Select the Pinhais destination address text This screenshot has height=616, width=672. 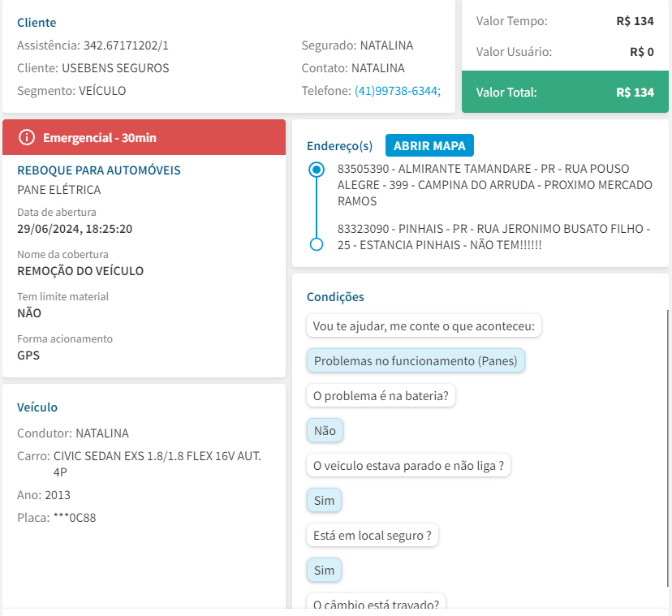(x=493, y=237)
